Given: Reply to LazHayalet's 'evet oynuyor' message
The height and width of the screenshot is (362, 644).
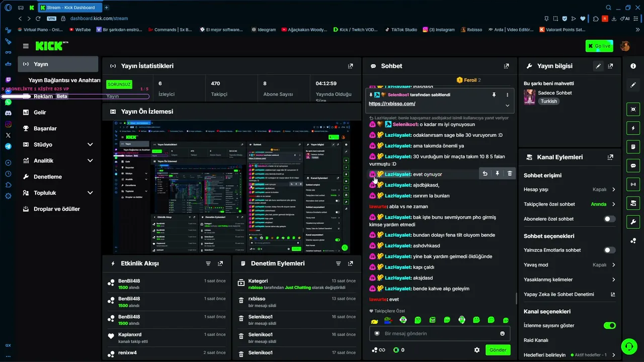Looking at the screenshot, I should point(485,173).
